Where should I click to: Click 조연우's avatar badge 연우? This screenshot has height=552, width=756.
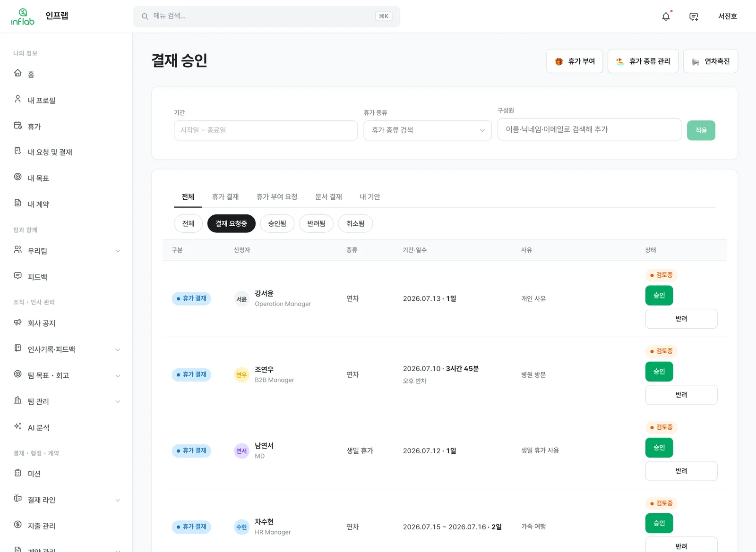coord(242,375)
